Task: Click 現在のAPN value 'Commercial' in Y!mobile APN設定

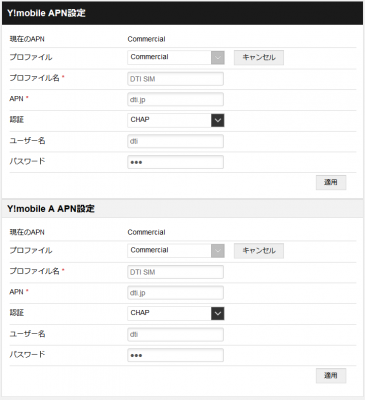Action: pyautogui.click(x=146, y=39)
